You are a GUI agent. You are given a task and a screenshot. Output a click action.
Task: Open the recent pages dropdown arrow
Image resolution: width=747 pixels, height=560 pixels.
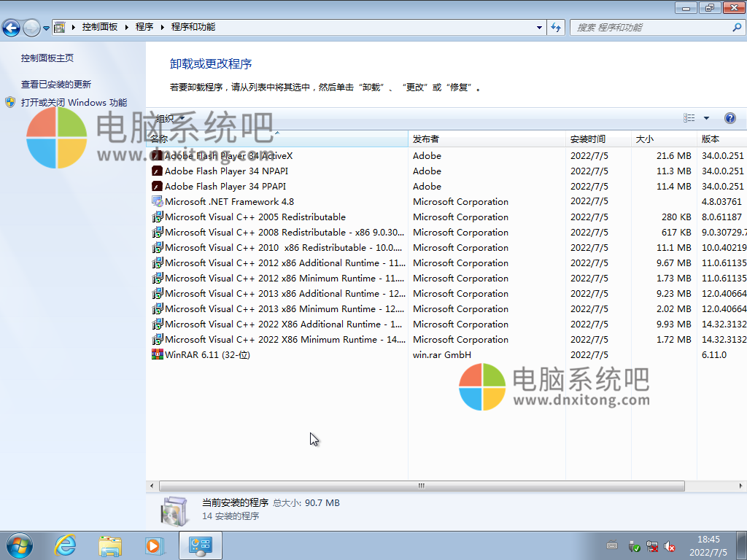pos(47,28)
